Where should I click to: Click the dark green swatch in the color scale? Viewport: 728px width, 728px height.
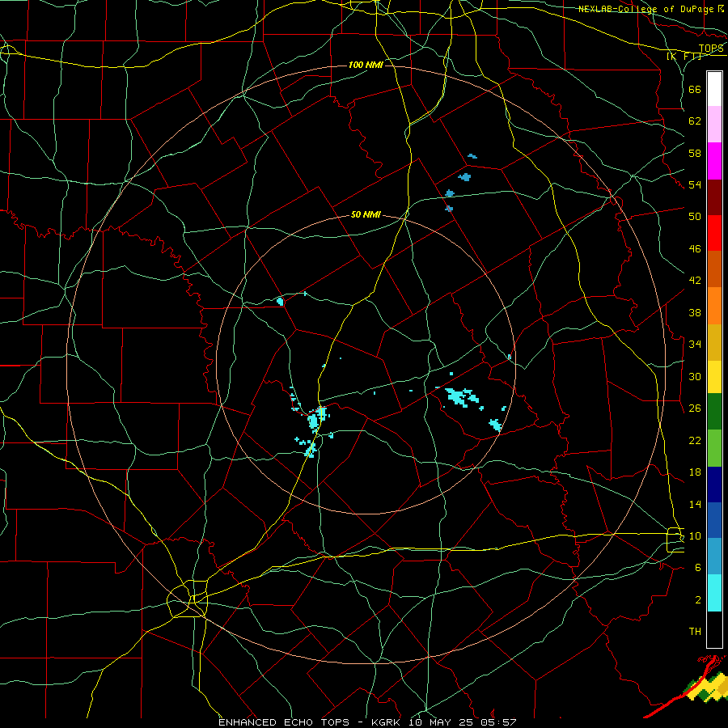714,412
